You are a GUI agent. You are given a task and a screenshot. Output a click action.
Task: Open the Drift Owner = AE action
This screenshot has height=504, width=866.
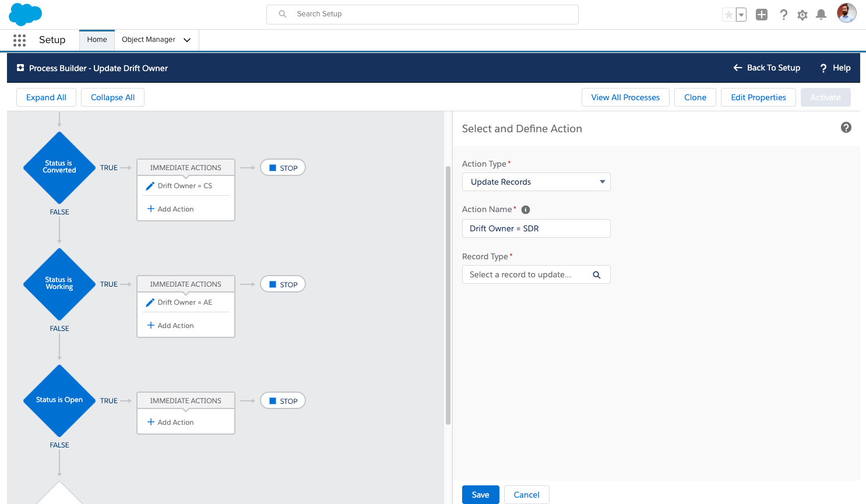click(x=185, y=302)
